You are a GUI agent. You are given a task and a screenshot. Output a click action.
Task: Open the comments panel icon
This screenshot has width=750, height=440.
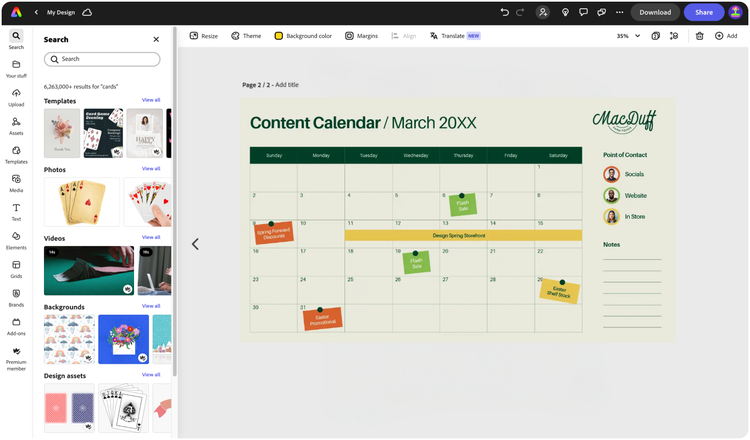[x=583, y=12]
